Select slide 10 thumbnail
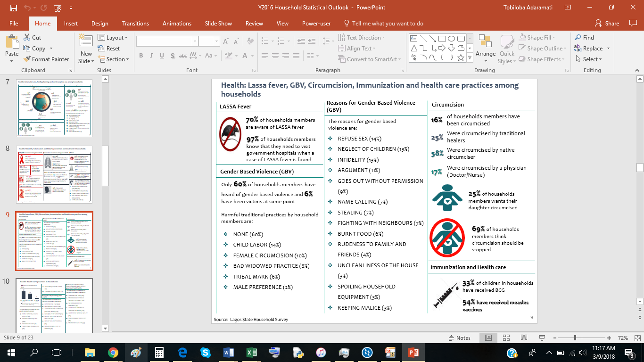Image resolution: width=644 pixels, height=362 pixels. pos(54,305)
